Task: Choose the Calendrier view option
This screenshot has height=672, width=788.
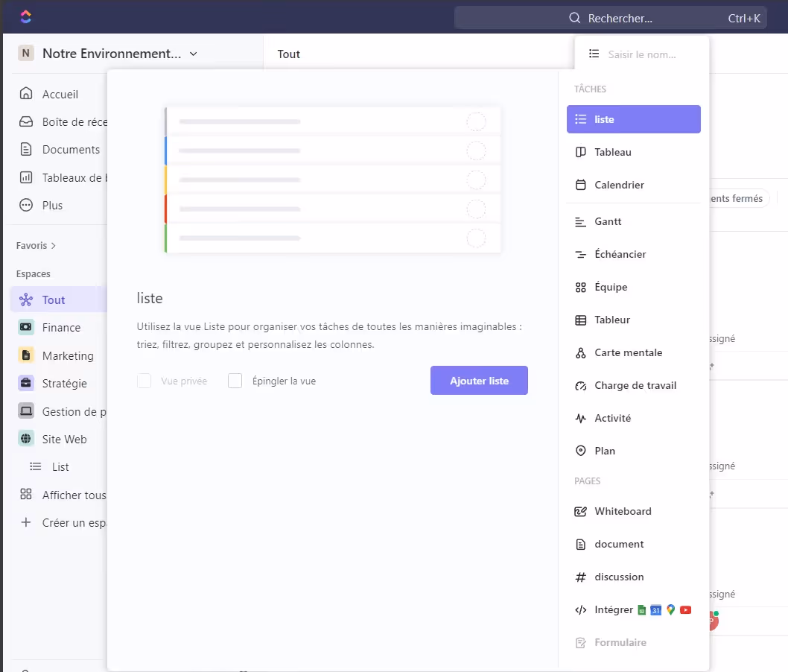Action: click(x=618, y=185)
